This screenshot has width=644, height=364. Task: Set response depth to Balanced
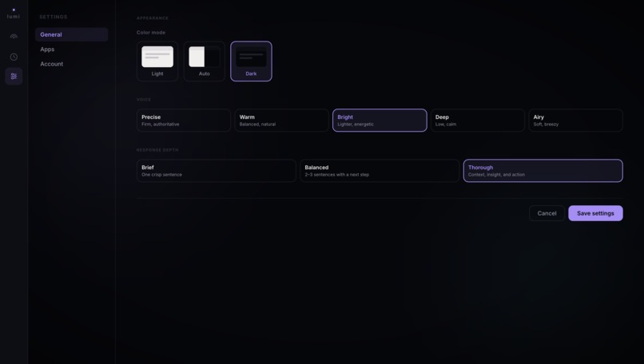[380, 171]
